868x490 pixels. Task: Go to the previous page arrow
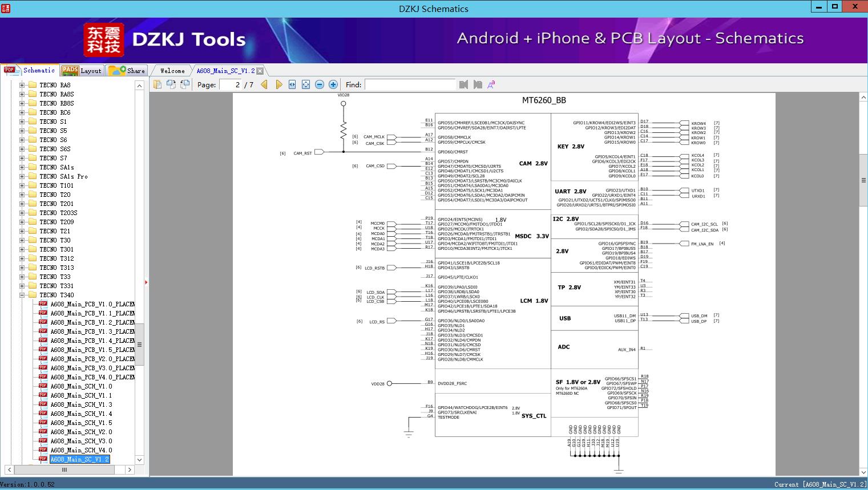264,84
